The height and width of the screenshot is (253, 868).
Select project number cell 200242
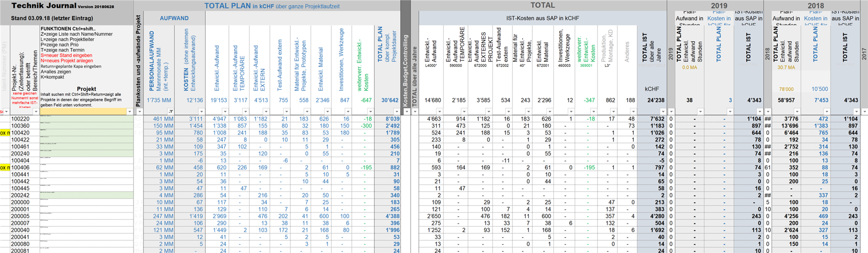(x=24, y=195)
